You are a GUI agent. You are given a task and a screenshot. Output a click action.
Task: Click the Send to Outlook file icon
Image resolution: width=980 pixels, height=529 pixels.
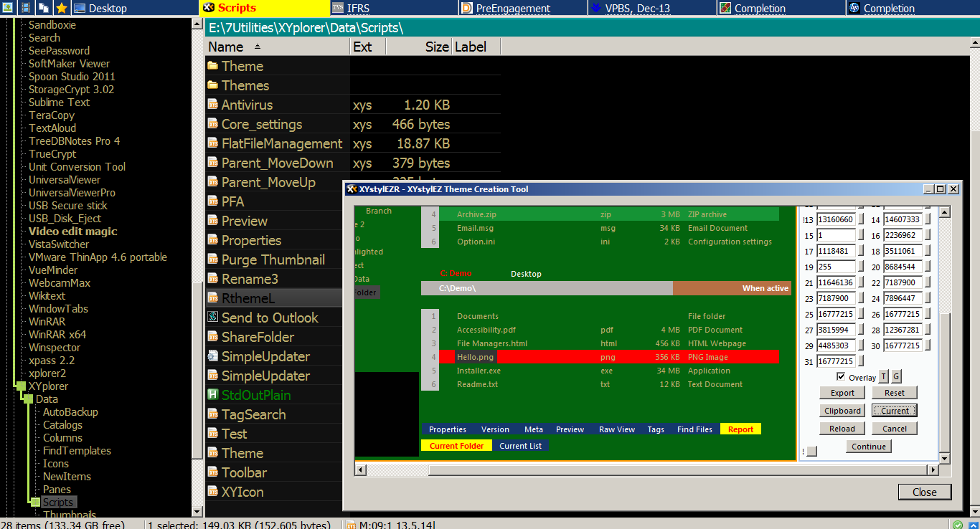click(213, 318)
